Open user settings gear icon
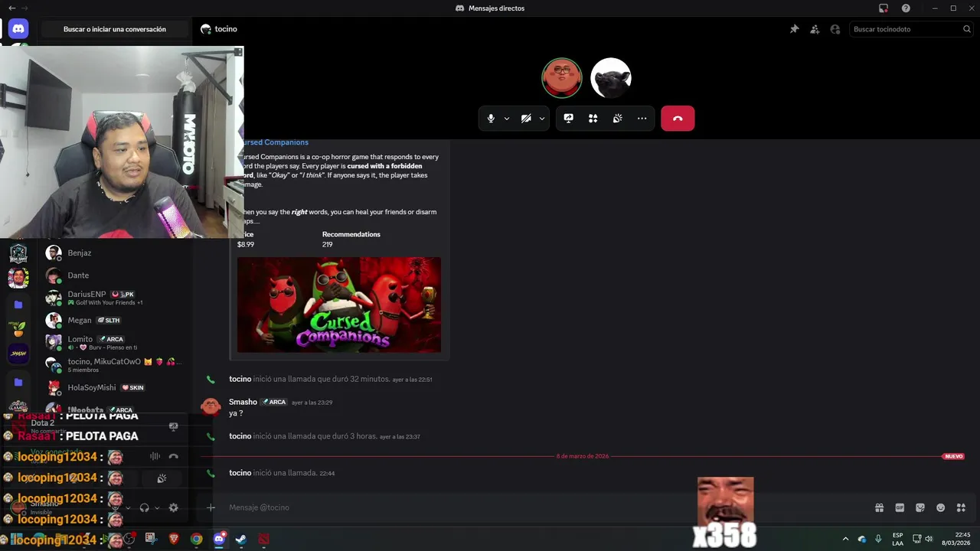The height and width of the screenshot is (551, 980). coord(173,507)
